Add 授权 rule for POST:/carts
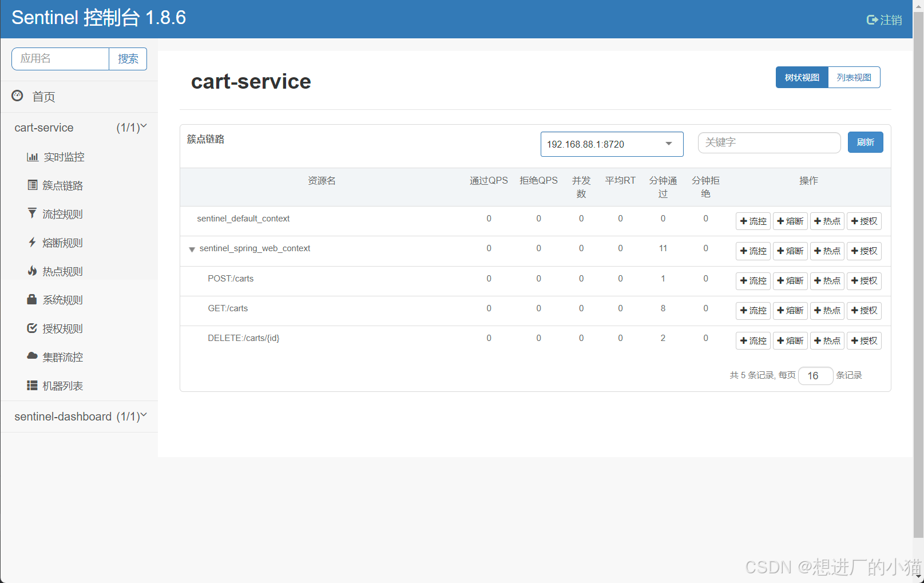This screenshot has height=583, width=924. pyautogui.click(x=864, y=281)
